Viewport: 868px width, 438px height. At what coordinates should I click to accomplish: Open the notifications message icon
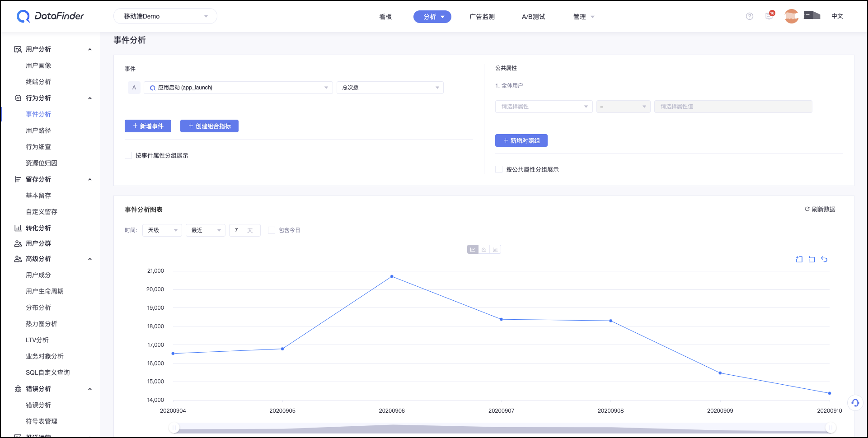click(769, 16)
